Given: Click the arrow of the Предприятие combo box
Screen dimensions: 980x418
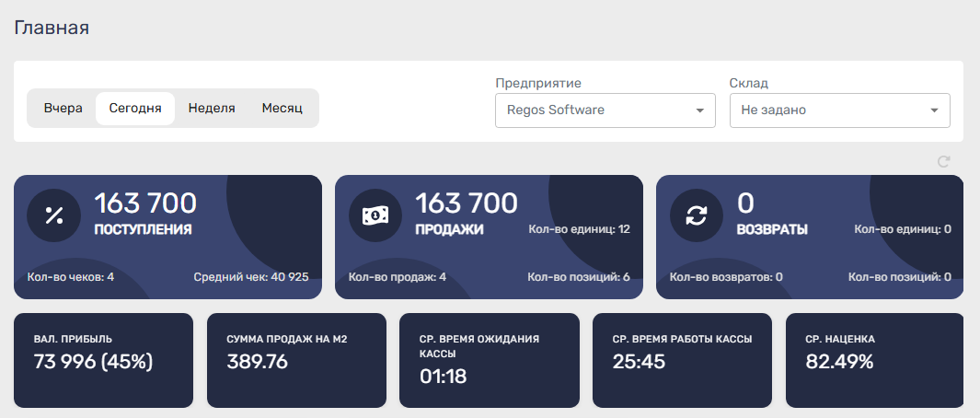Looking at the screenshot, I should (x=699, y=110).
